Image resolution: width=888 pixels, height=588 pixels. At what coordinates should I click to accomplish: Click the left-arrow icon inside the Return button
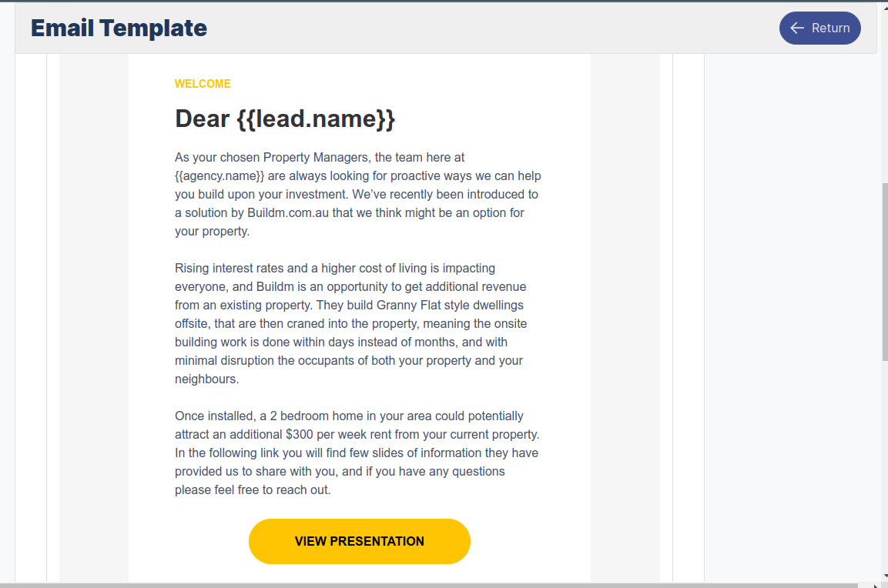click(x=797, y=28)
